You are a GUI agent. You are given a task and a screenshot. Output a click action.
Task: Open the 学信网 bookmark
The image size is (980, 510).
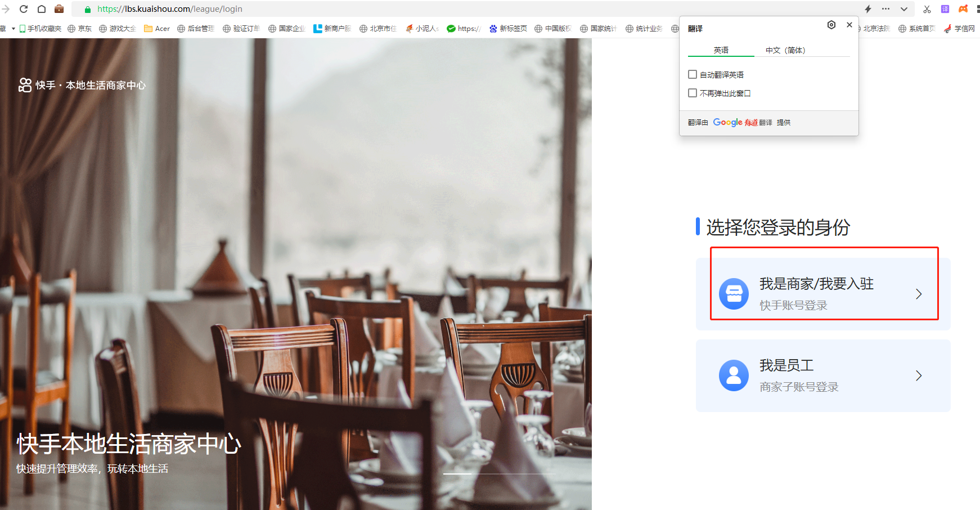tap(960, 28)
